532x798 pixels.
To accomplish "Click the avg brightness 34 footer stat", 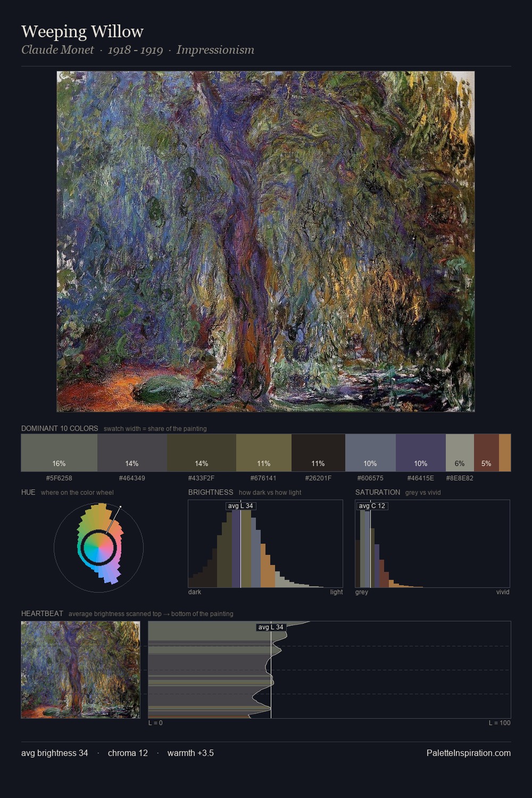I will pos(55,753).
